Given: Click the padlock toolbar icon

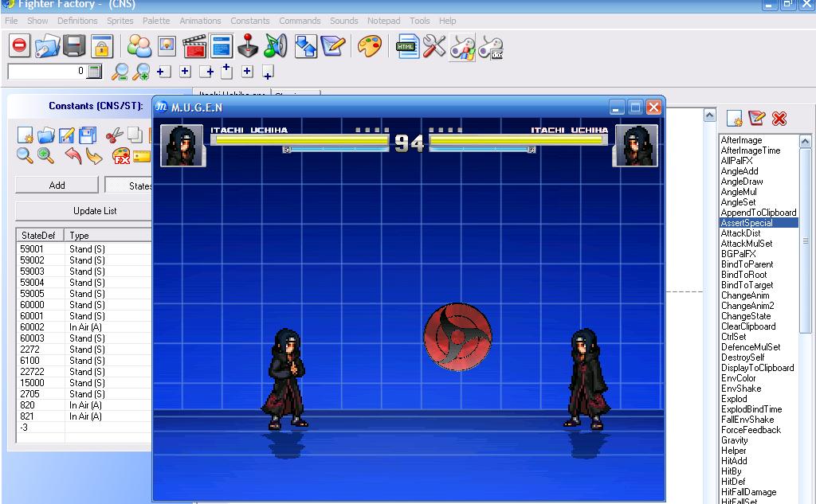Looking at the screenshot, I should [x=101, y=46].
